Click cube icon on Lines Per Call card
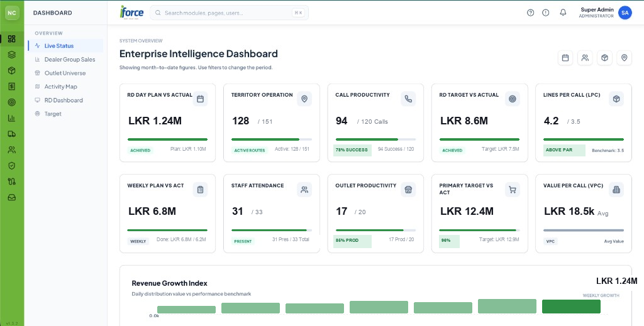 click(616, 99)
